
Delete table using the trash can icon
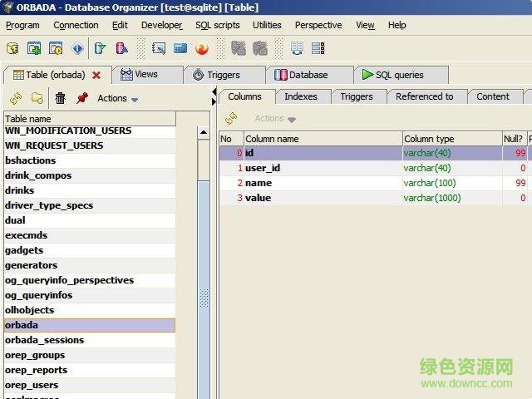[x=61, y=98]
